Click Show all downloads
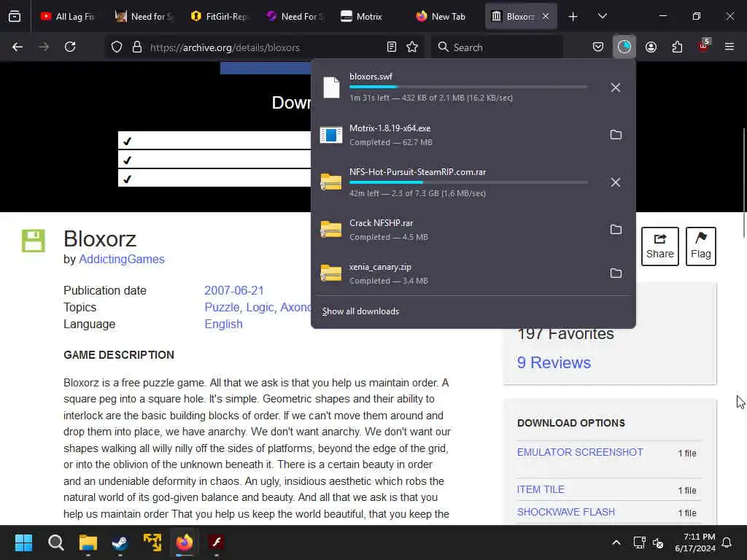The width and height of the screenshot is (747, 560). tap(360, 311)
